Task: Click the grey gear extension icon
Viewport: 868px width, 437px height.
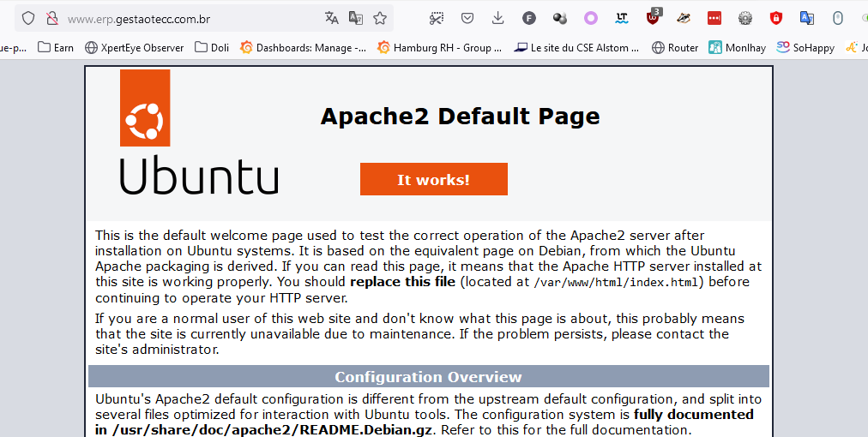Action: pyautogui.click(x=745, y=18)
